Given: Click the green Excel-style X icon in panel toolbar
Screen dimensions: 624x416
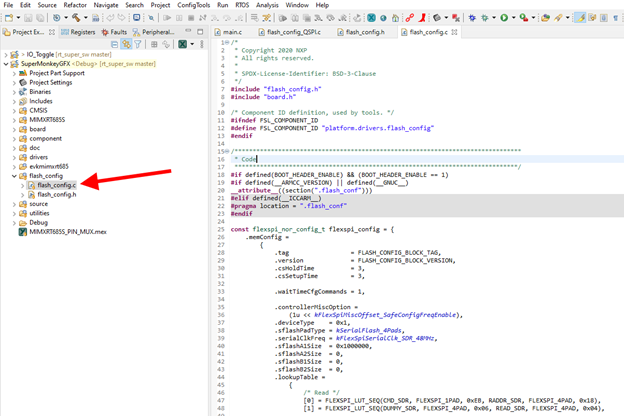Looking at the screenshot, I should (x=183, y=45).
